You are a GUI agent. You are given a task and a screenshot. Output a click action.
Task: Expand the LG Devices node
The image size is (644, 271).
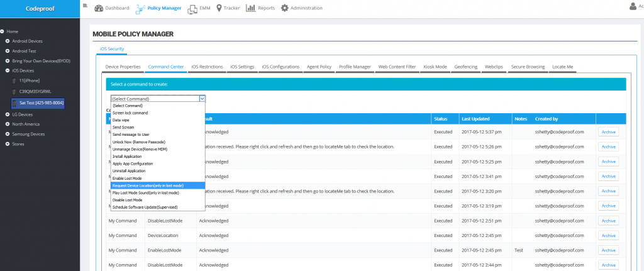coord(8,114)
